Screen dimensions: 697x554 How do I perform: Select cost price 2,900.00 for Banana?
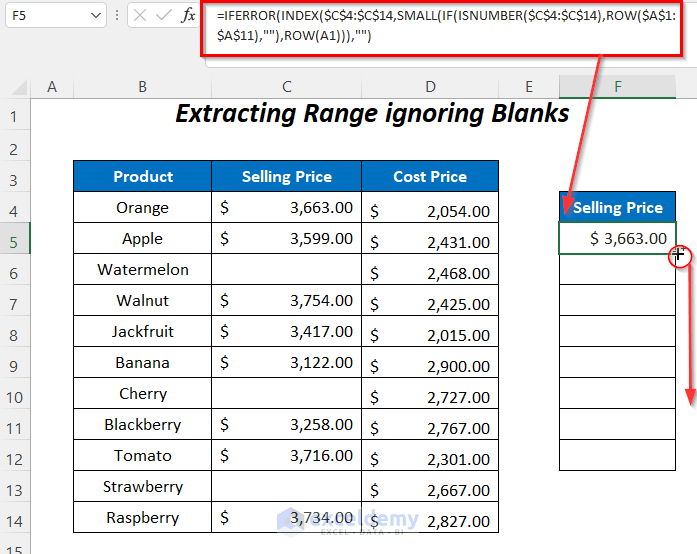pyautogui.click(x=430, y=363)
